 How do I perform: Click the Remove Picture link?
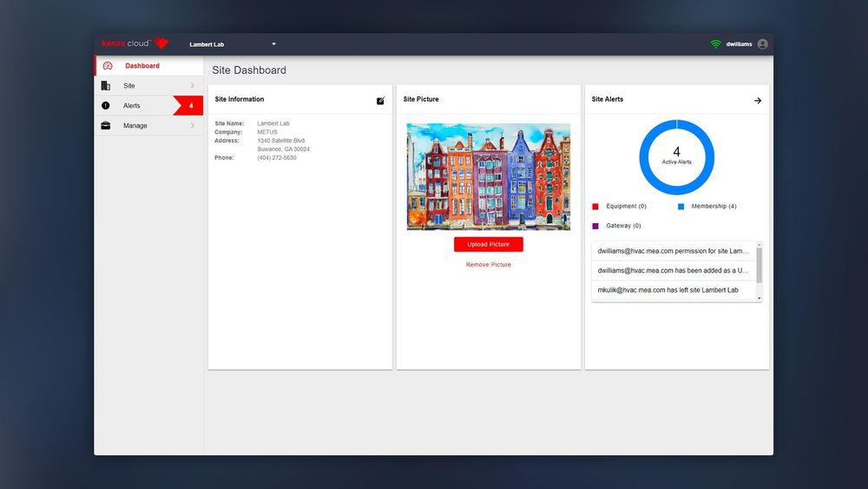(x=488, y=265)
